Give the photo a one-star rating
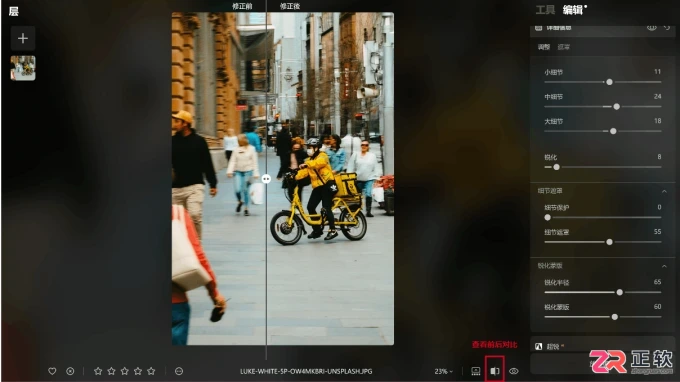The width and height of the screenshot is (680, 382). (x=98, y=371)
